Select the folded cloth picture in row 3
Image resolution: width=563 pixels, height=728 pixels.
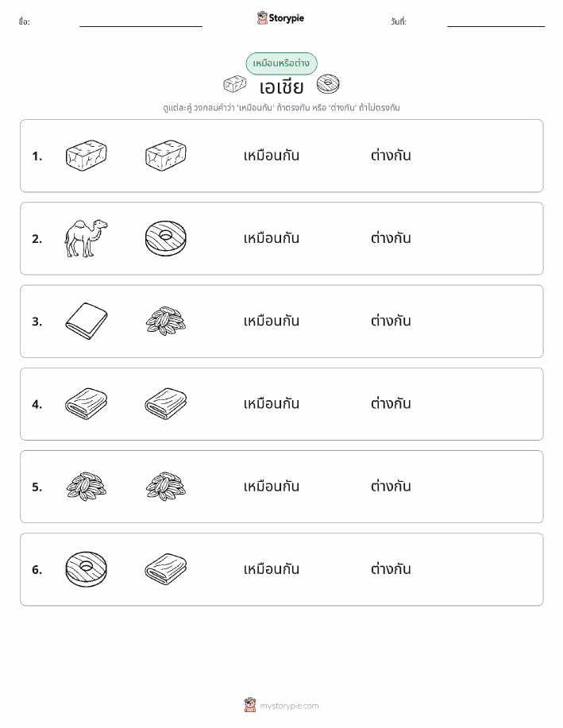[86, 321]
